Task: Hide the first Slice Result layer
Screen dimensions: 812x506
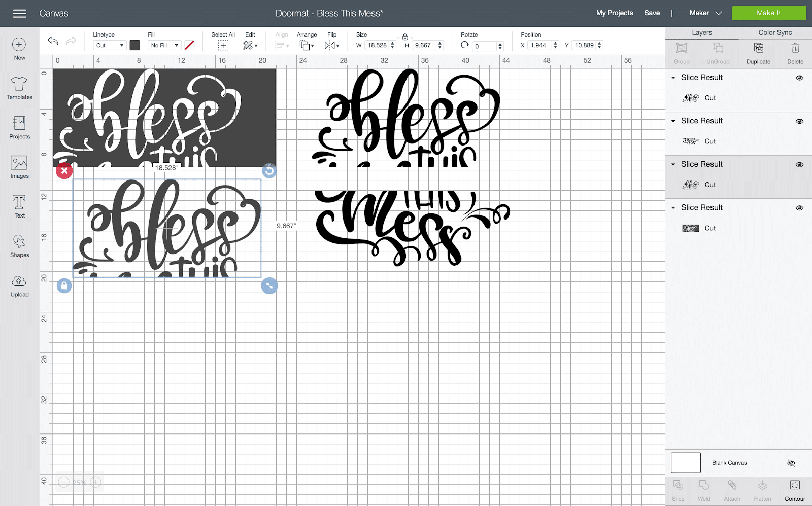Action: point(799,78)
